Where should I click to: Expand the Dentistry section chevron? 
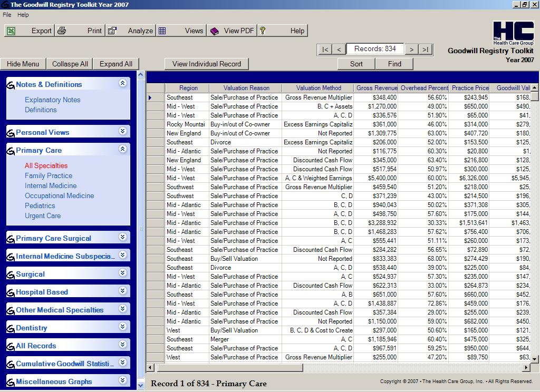point(122,326)
